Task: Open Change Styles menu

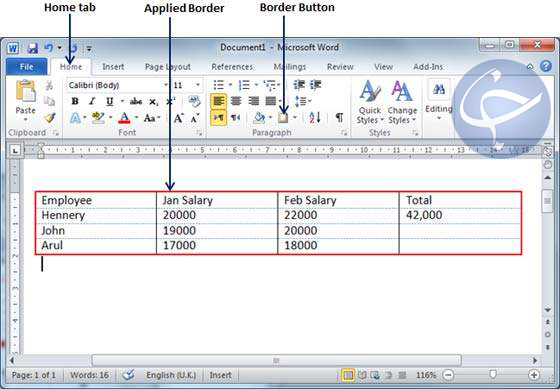Action: 402,102
